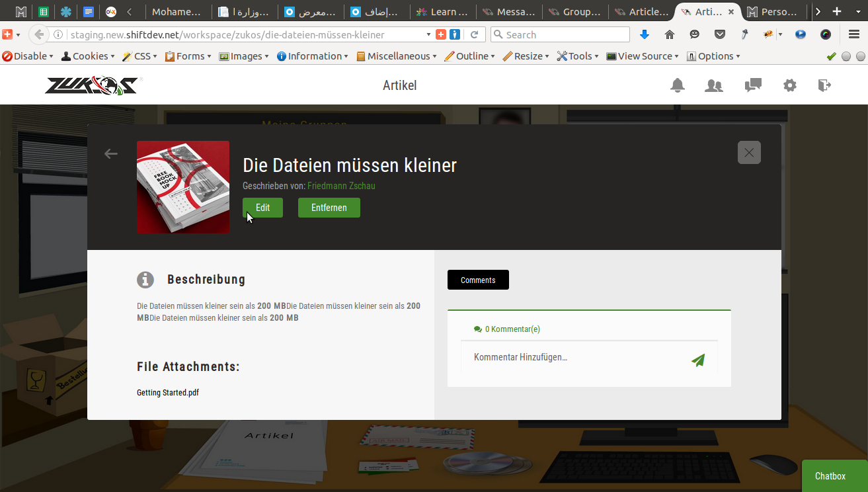Expand the Cookies toolbar dropdown

88,56
